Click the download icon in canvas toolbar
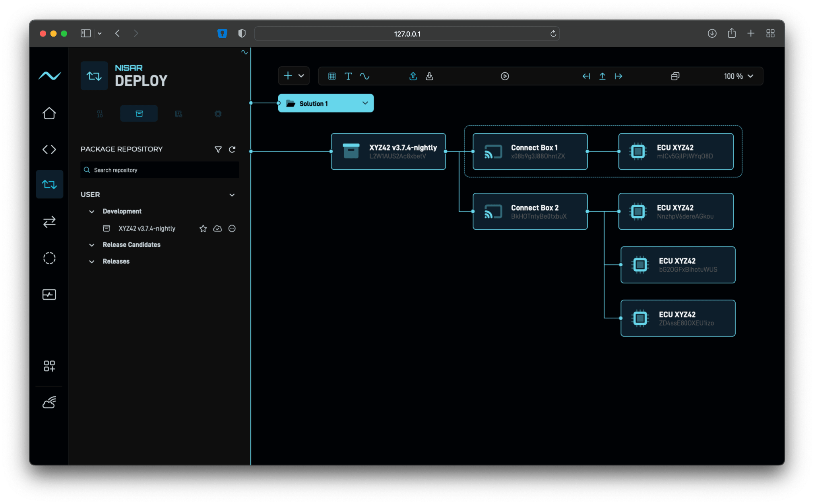814x504 pixels. (x=429, y=76)
